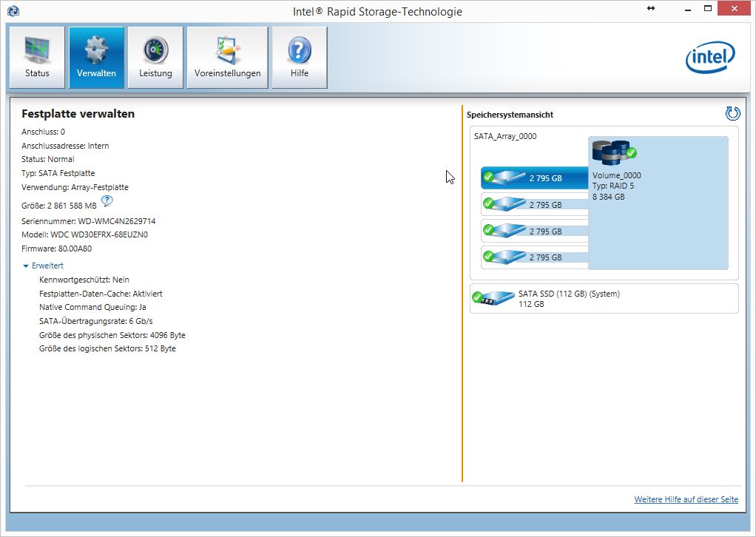Refresh the Speichersystemansicht view
This screenshot has height=537, width=756.
[x=732, y=114]
